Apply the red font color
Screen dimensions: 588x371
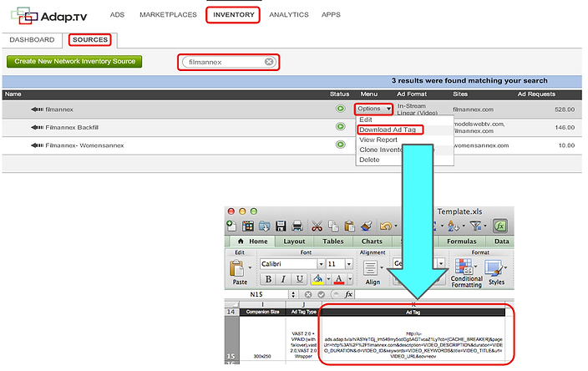tap(339, 279)
